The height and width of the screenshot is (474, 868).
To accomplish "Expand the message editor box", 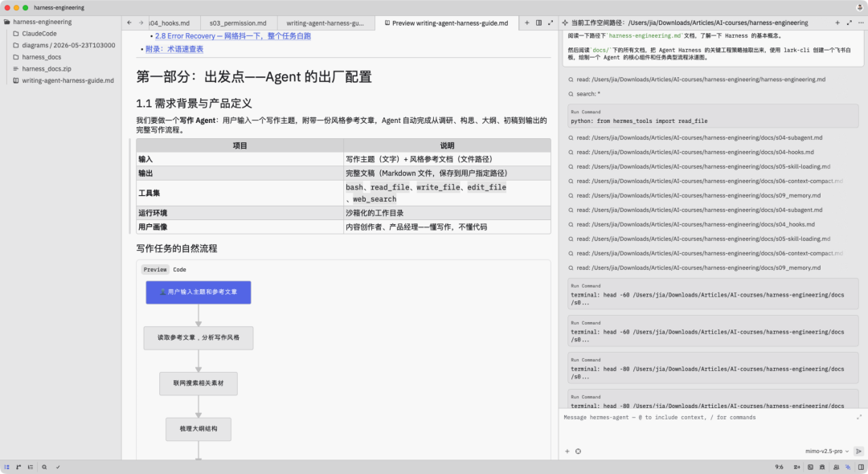I will pos(858,417).
